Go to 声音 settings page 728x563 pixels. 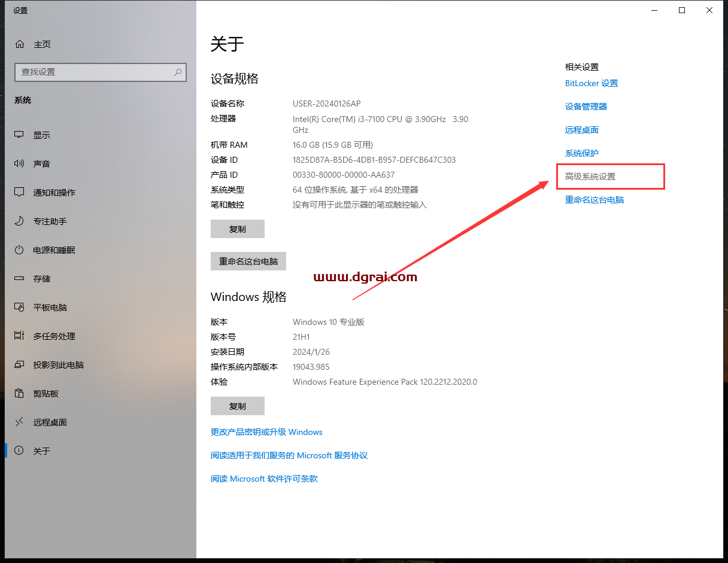(101, 164)
